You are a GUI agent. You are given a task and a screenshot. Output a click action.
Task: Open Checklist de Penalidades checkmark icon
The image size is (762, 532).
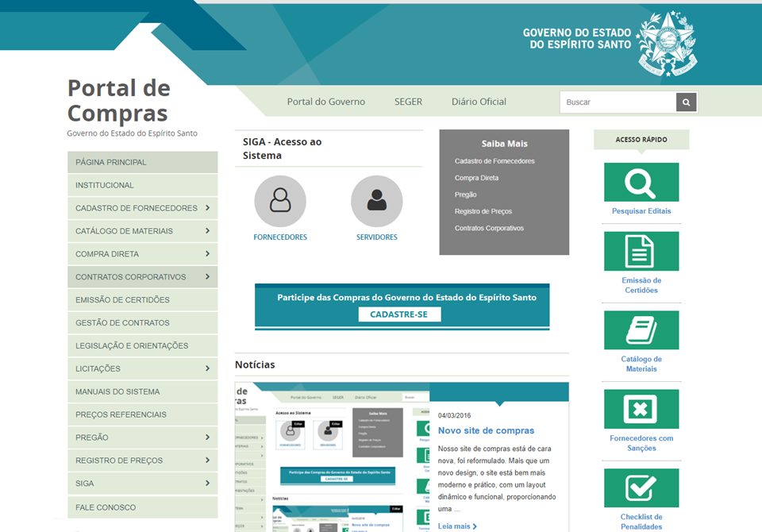(641, 488)
